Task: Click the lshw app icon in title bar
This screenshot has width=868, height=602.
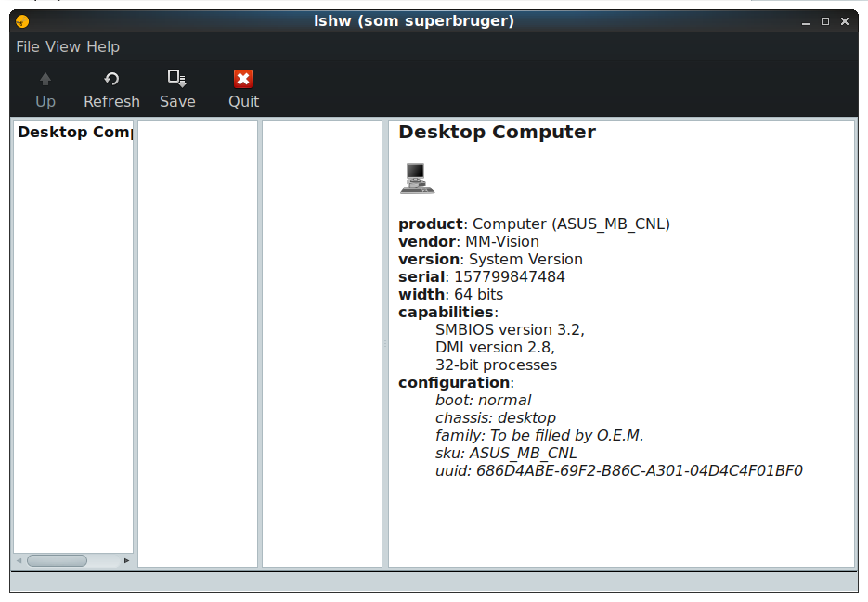Action: click(x=23, y=21)
